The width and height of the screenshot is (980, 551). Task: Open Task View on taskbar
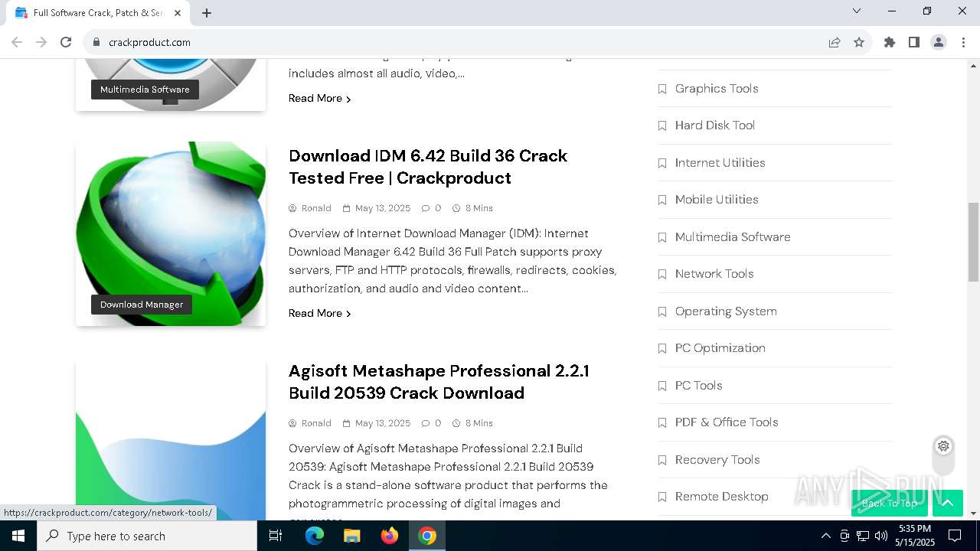pos(276,536)
